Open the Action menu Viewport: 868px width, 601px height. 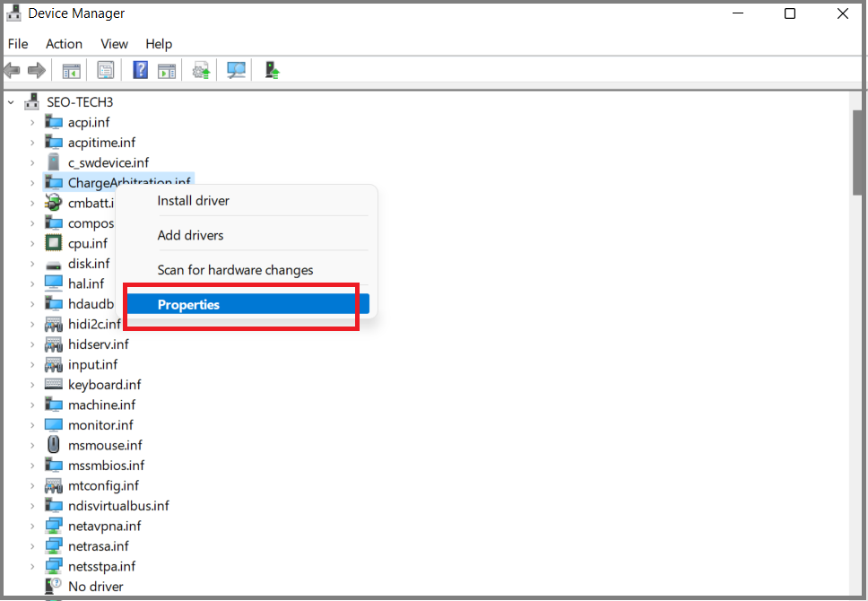[x=65, y=44]
